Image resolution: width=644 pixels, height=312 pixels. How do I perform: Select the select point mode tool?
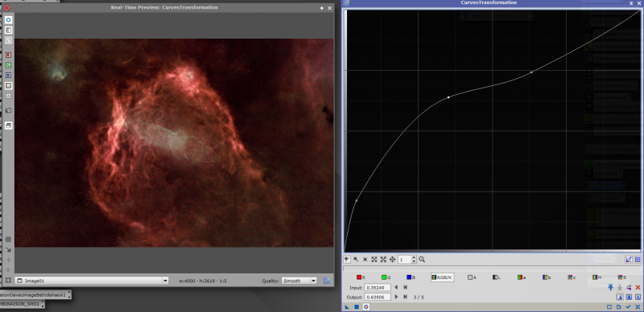point(356,260)
